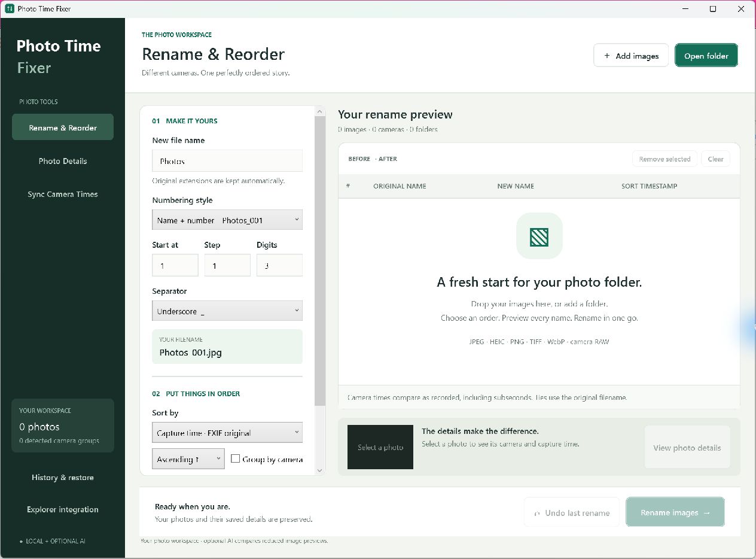Click the ORIGINAL NAME column header
Viewport: 756px width, 559px height.
click(x=400, y=186)
